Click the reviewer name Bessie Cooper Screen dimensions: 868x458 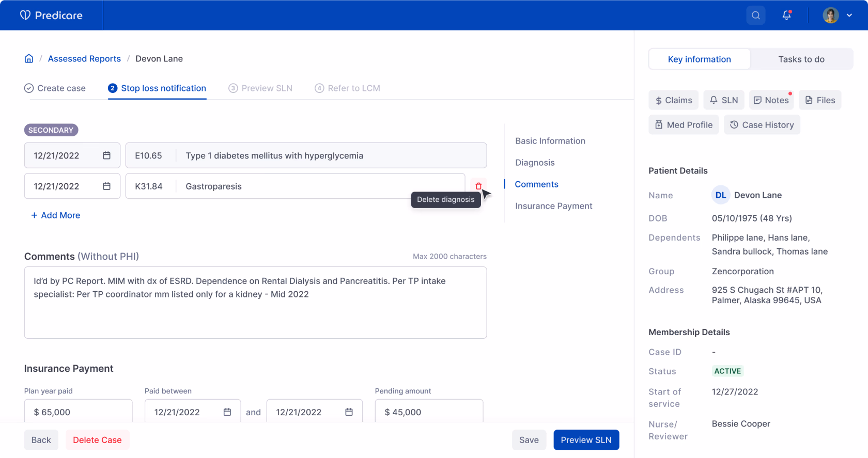point(741,424)
